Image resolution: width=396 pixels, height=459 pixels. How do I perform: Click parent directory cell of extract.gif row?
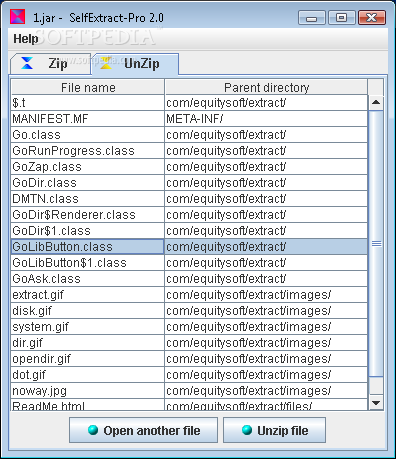266,295
